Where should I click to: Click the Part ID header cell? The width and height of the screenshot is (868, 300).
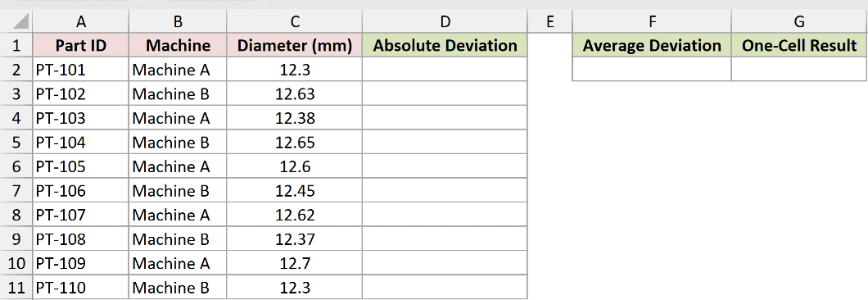(x=81, y=45)
